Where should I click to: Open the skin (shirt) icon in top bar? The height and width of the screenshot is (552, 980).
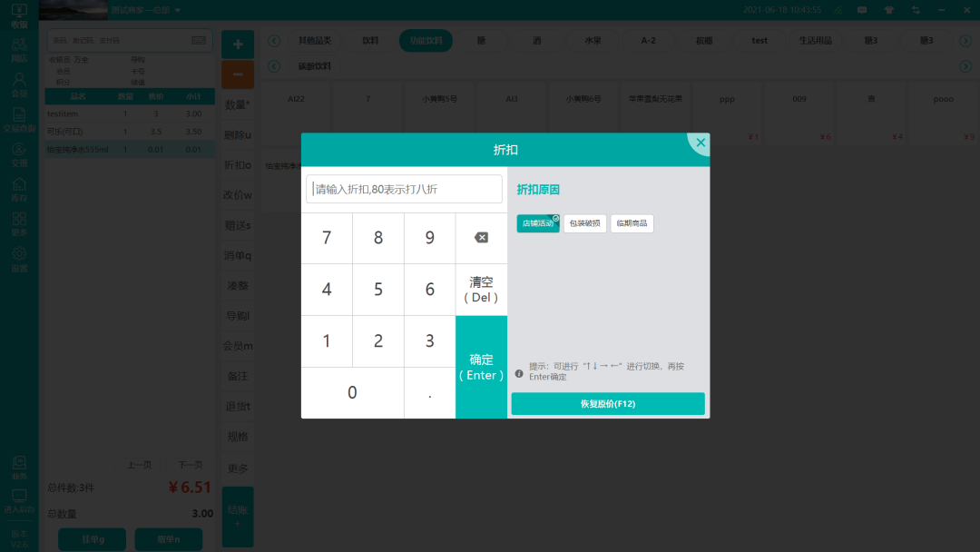click(x=889, y=10)
